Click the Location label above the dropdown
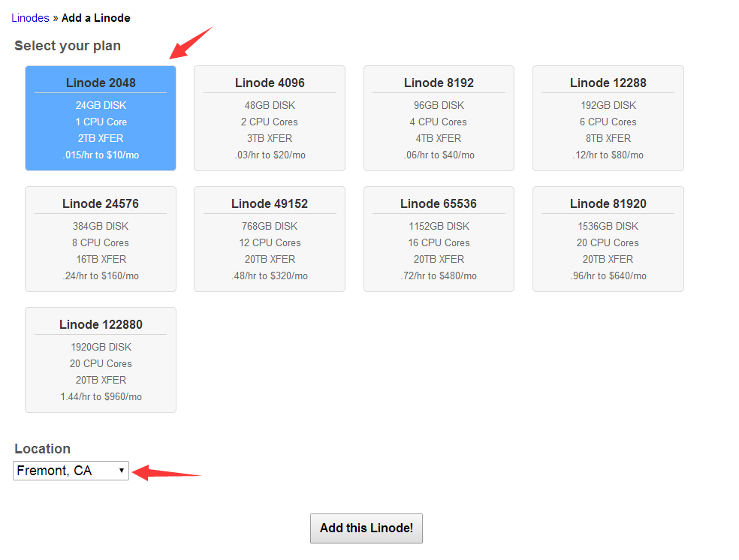 pos(43,449)
